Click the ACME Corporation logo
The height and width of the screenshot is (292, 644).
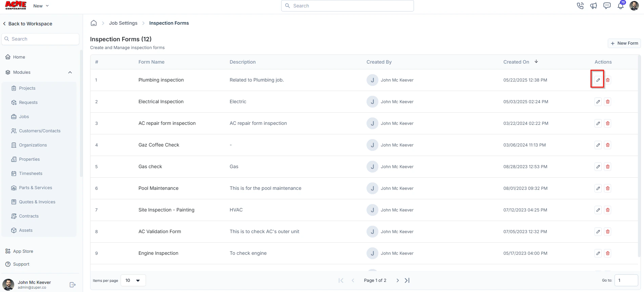click(16, 5)
